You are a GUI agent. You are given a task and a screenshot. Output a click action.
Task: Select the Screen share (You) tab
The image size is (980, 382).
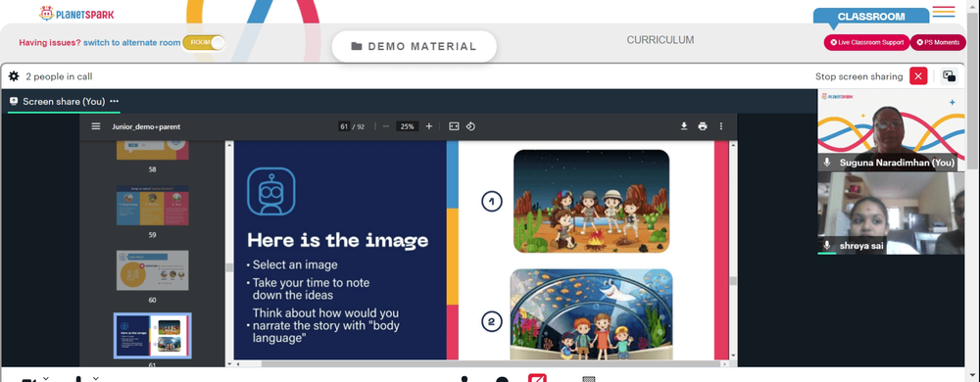tap(63, 101)
